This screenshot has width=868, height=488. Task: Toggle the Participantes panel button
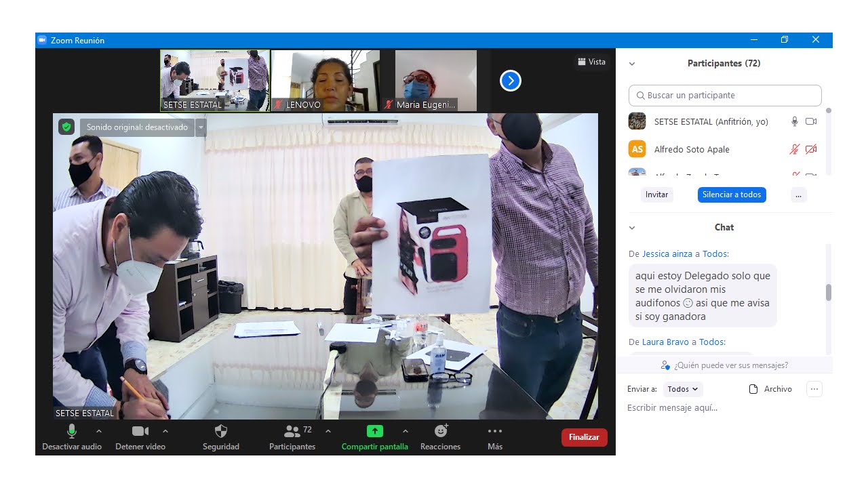pyautogui.click(x=292, y=437)
